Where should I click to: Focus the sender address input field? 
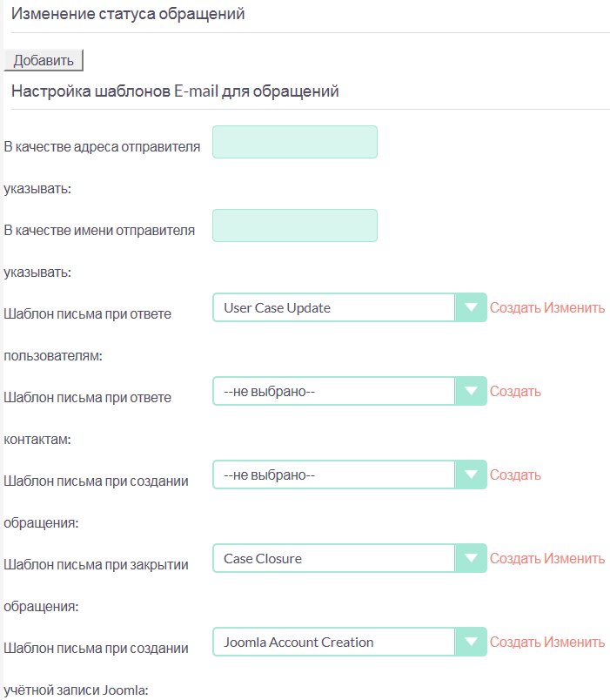(x=295, y=142)
